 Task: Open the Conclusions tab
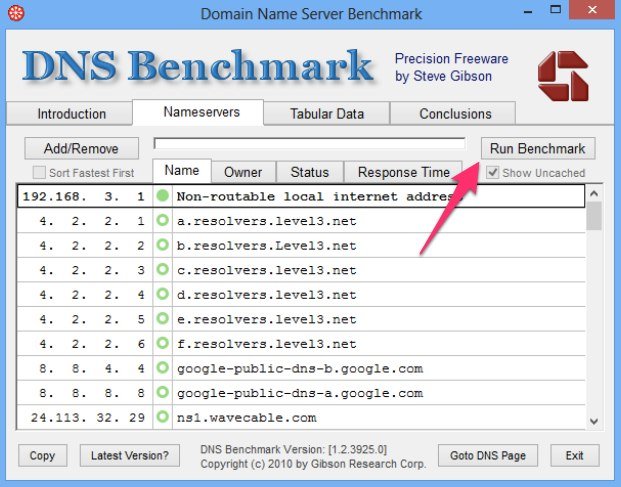pos(453,114)
